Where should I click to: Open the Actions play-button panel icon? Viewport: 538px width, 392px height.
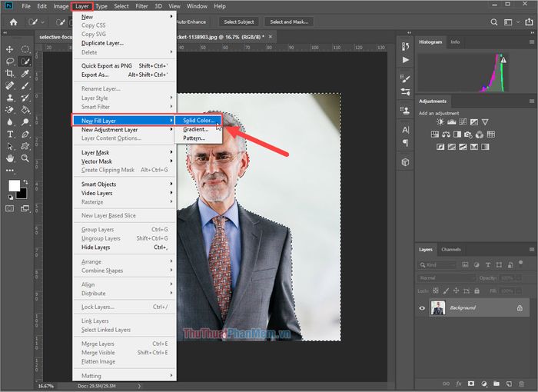pyautogui.click(x=406, y=60)
